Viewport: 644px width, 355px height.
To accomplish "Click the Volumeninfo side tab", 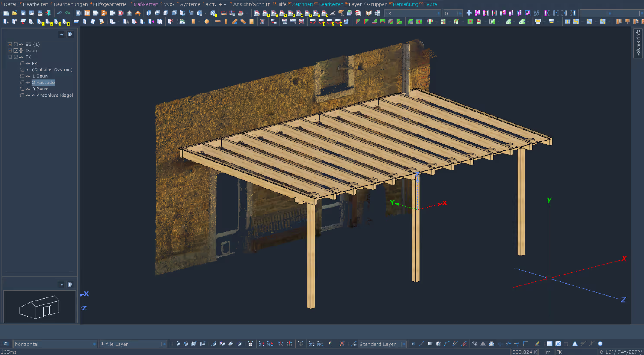I will (638, 43).
